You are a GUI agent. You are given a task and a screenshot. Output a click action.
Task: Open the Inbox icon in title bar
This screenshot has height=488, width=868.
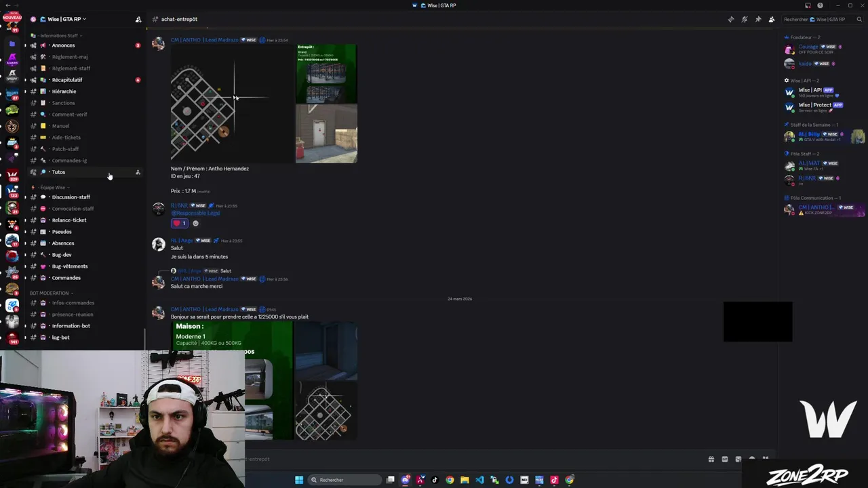[x=808, y=5]
